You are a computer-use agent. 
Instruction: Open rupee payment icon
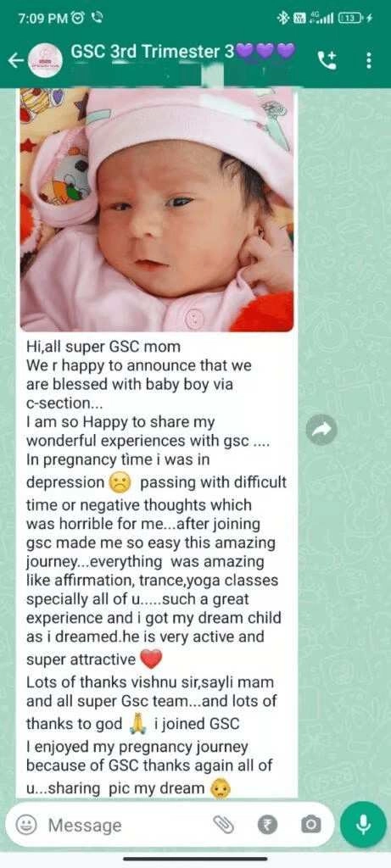tap(267, 826)
